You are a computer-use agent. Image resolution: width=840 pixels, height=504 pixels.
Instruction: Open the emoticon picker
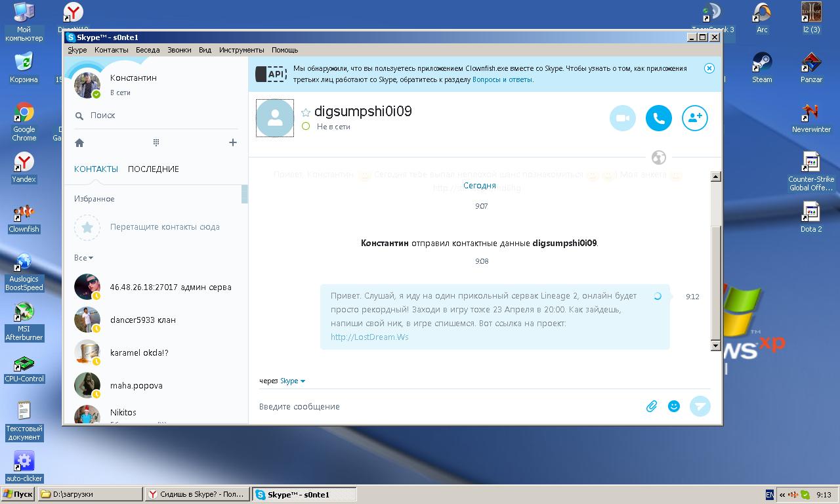674,406
